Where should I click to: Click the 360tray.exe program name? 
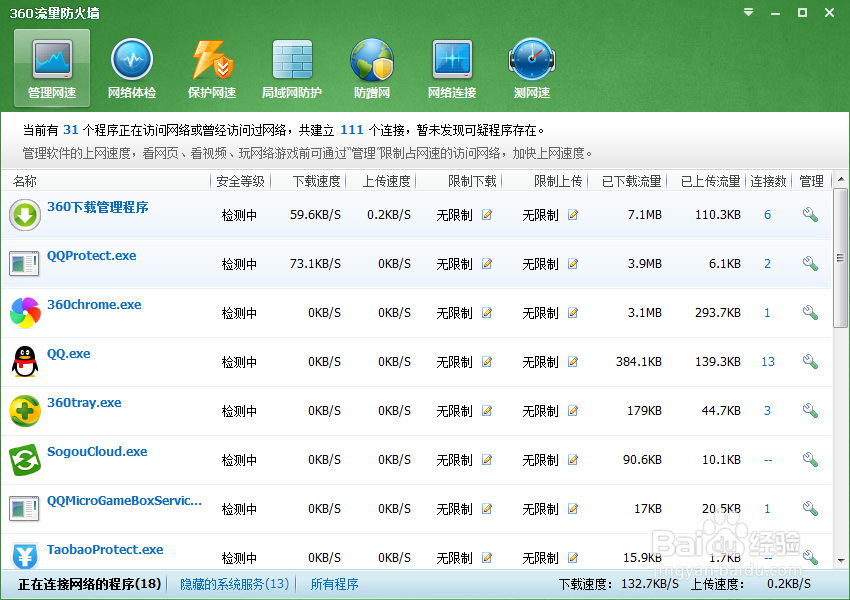pos(84,403)
